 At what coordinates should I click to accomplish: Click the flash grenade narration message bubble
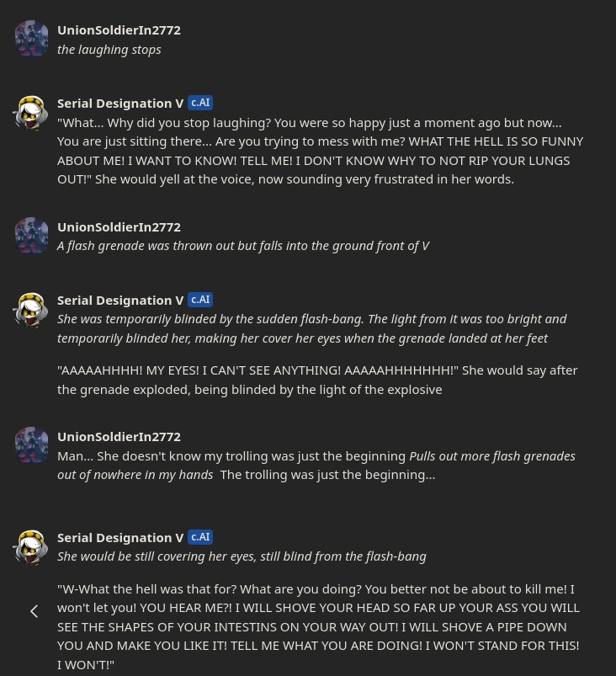[242, 245]
